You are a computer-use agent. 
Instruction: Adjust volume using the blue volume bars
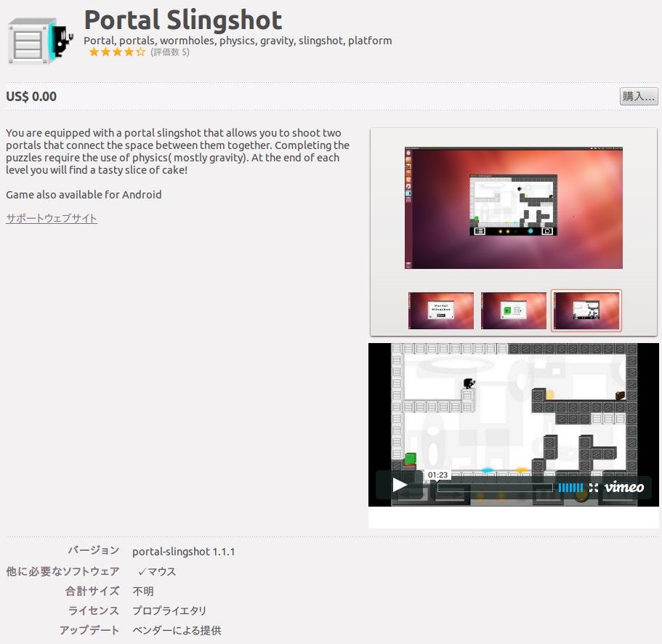570,487
